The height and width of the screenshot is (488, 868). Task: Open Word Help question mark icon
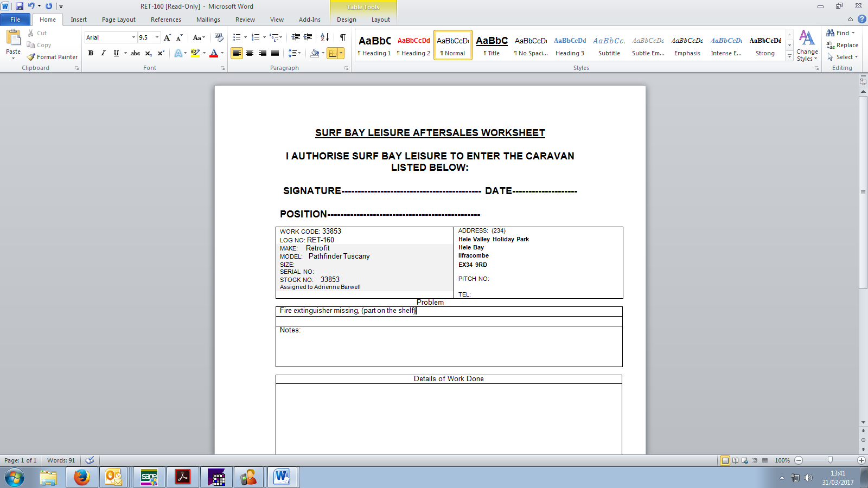pyautogui.click(x=861, y=19)
